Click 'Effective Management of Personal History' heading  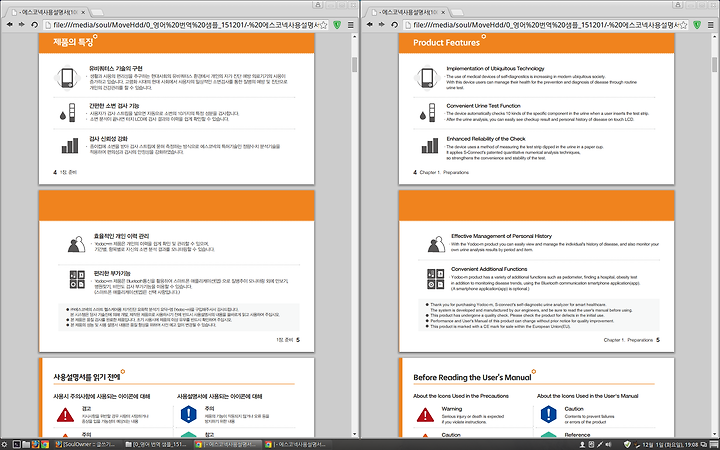(501, 236)
